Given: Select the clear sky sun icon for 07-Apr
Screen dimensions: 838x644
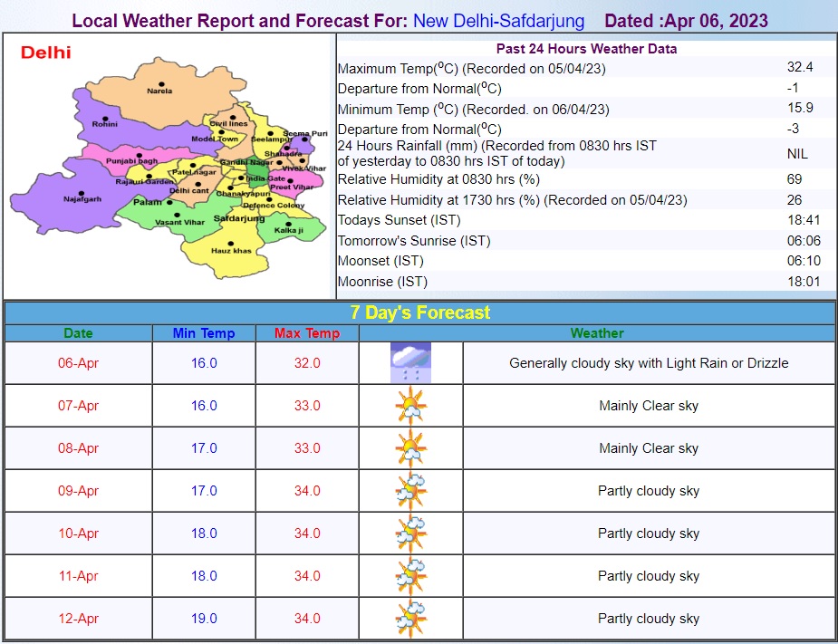Looking at the screenshot, I should coord(411,405).
